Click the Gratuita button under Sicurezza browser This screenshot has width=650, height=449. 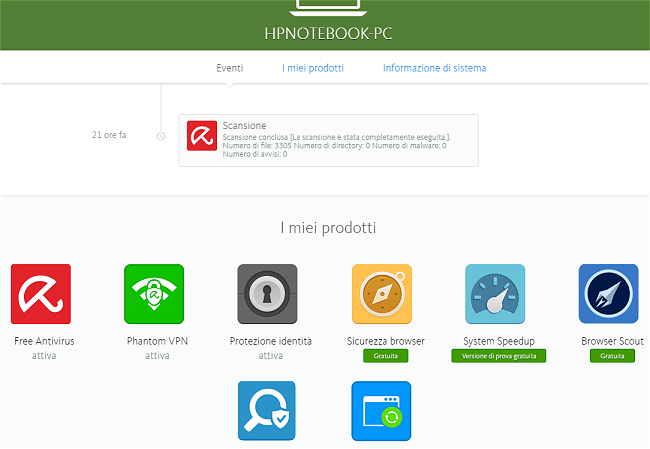click(386, 356)
